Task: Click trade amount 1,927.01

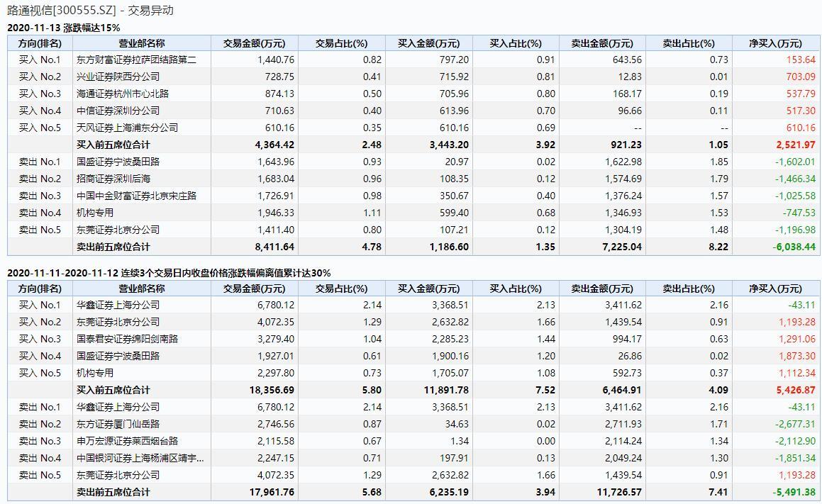Action: 276,356
